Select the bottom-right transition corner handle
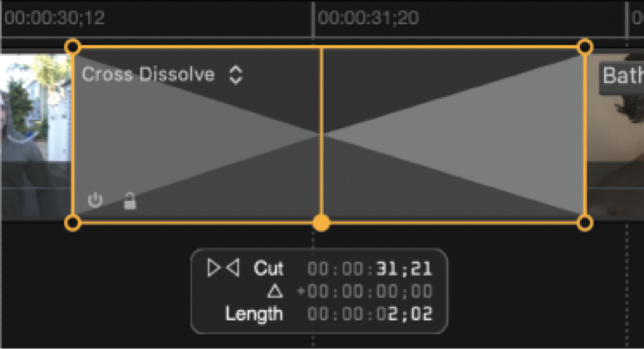This screenshot has height=349, width=644. point(585,223)
